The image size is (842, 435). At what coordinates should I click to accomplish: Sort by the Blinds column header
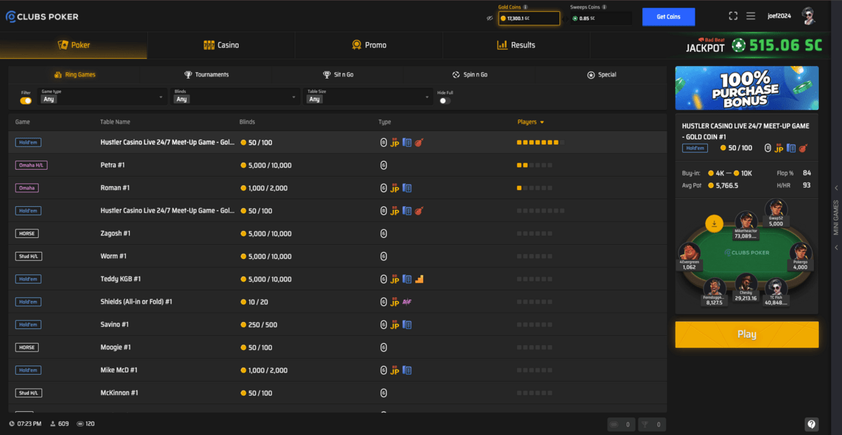tap(247, 122)
